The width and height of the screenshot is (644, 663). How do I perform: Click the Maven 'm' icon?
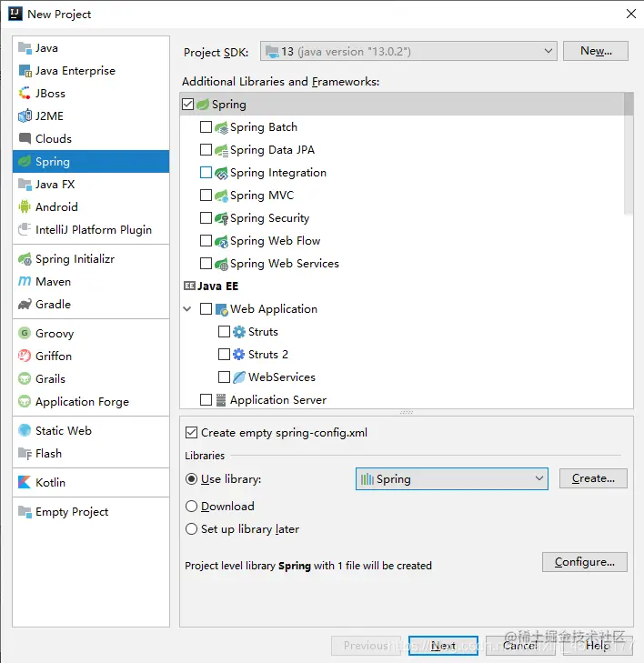pos(25,281)
